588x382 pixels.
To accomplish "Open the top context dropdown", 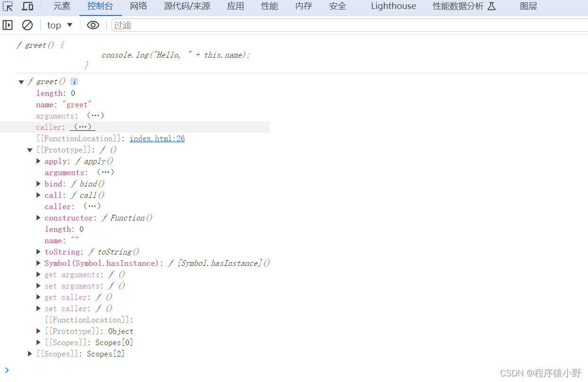I will point(60,25).
